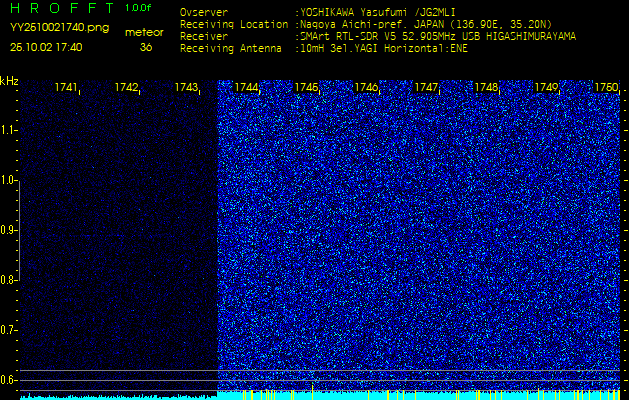The width and height of the screenshot is (629, 400).
Task: Click the 1749 time marker
Action: (546, 87)
